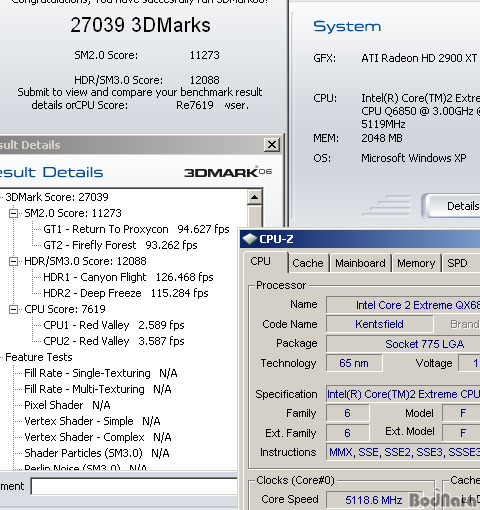Click the Ext. Family value 6
This screenshot has height=510, width=480.
point(347,433)
